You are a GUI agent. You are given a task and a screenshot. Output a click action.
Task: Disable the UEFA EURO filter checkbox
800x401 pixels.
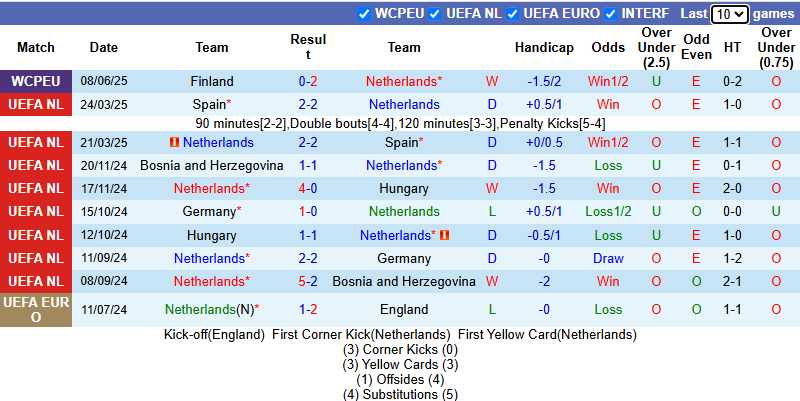pyautogui.click(x=513, y=14)
